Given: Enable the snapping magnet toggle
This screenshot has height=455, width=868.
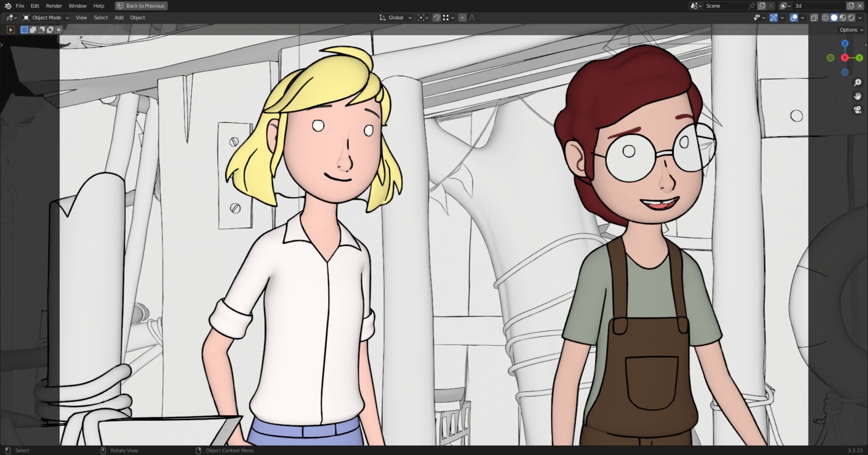Looking at the screenshot, I should point(437,18).
